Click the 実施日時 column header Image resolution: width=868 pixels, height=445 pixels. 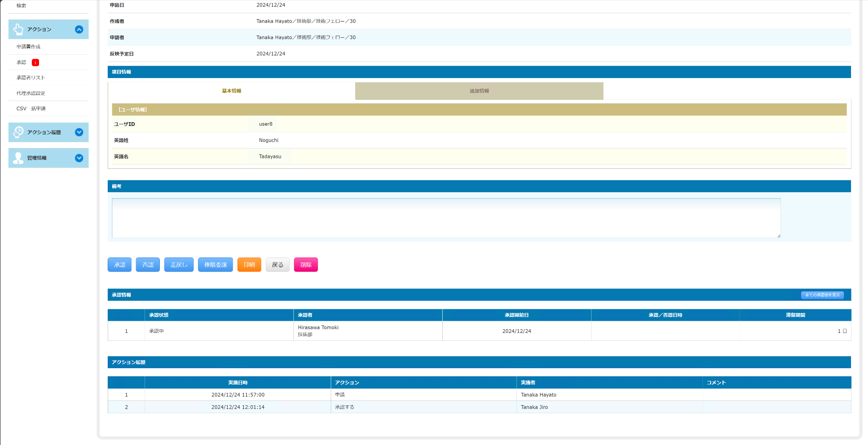coord(238,383)
